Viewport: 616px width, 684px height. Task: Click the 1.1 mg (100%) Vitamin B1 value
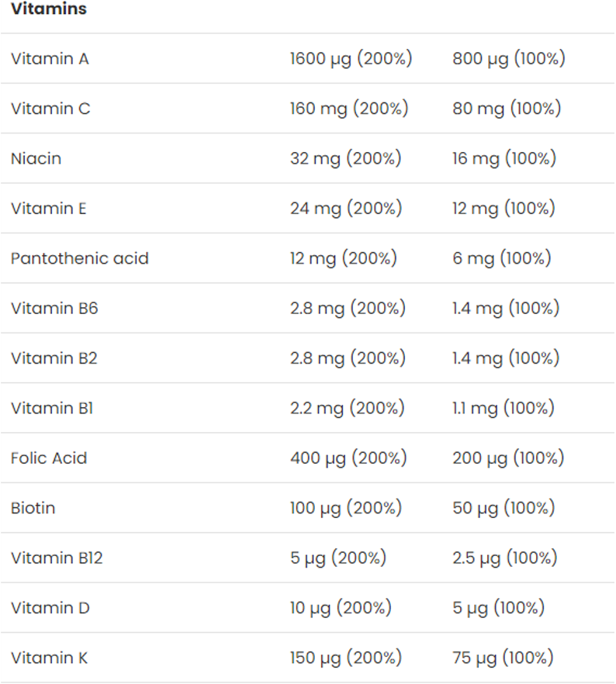pyautogui.click(x=504, y=408)
